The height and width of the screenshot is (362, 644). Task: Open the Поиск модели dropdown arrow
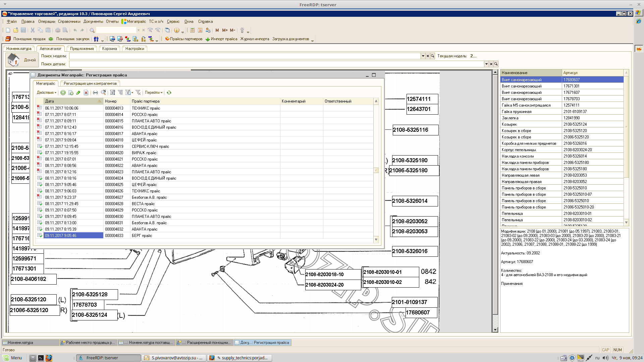coord(423,56)
